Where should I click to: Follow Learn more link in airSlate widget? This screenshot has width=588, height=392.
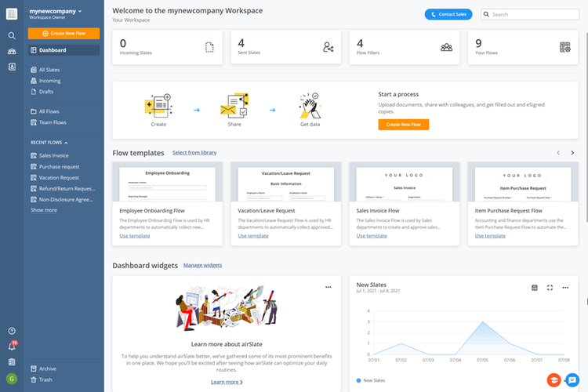pyautogui.click(x=227, y=382)
